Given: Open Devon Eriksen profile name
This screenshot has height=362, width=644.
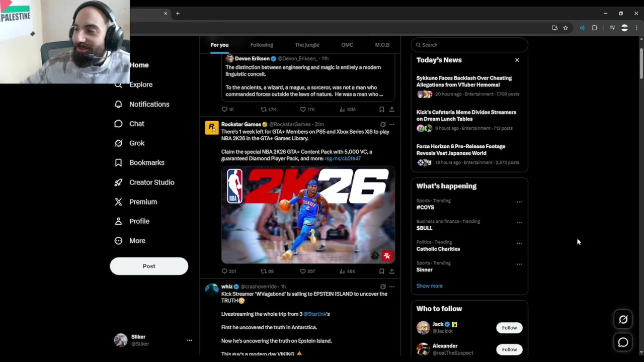Looking at the screenshot, I should pyautogui.click(x=252, y=59).
